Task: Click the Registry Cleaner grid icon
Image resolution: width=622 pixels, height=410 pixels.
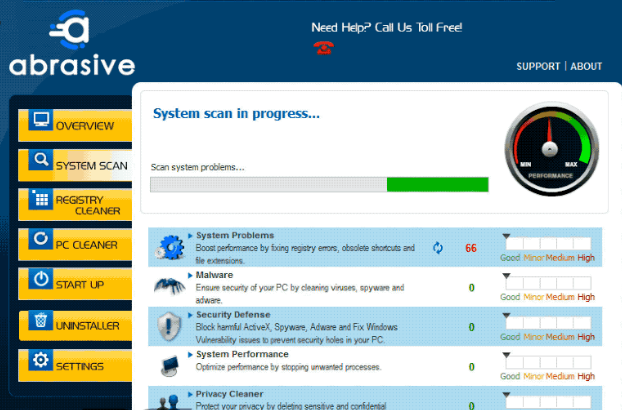Action: click(x=41, y=199)
